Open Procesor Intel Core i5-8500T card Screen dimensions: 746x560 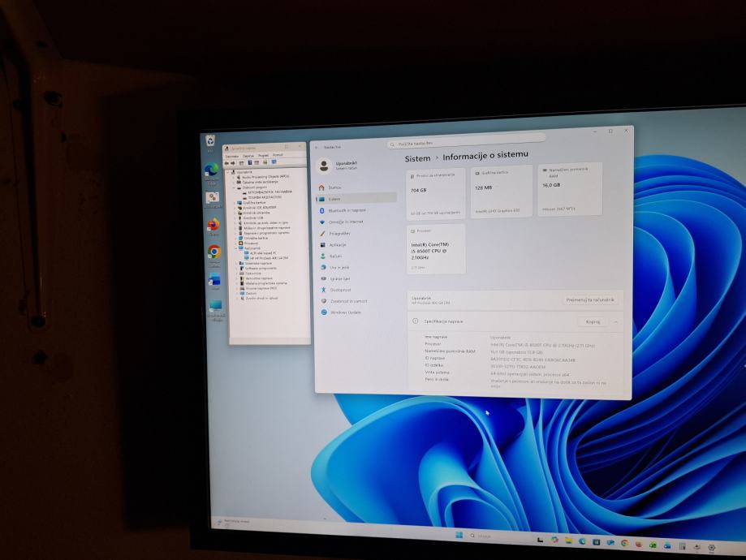436,249
